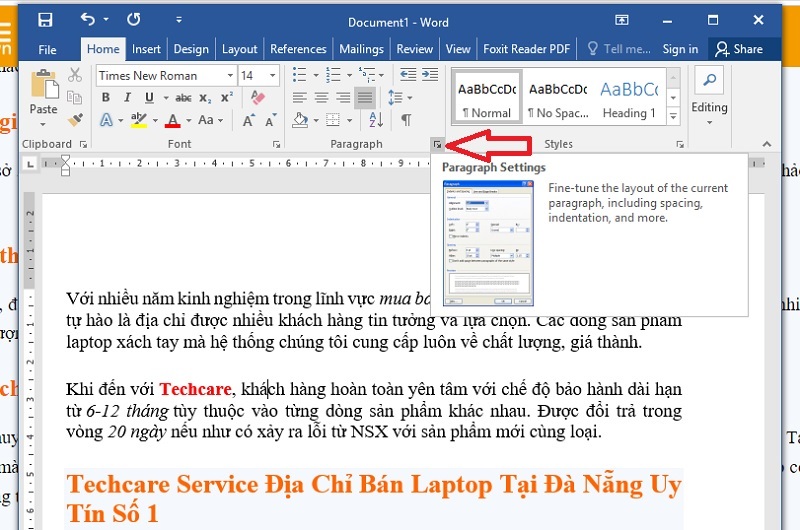Save the document with the floppy icon
The image size is (800, 530).
(45, 20)
